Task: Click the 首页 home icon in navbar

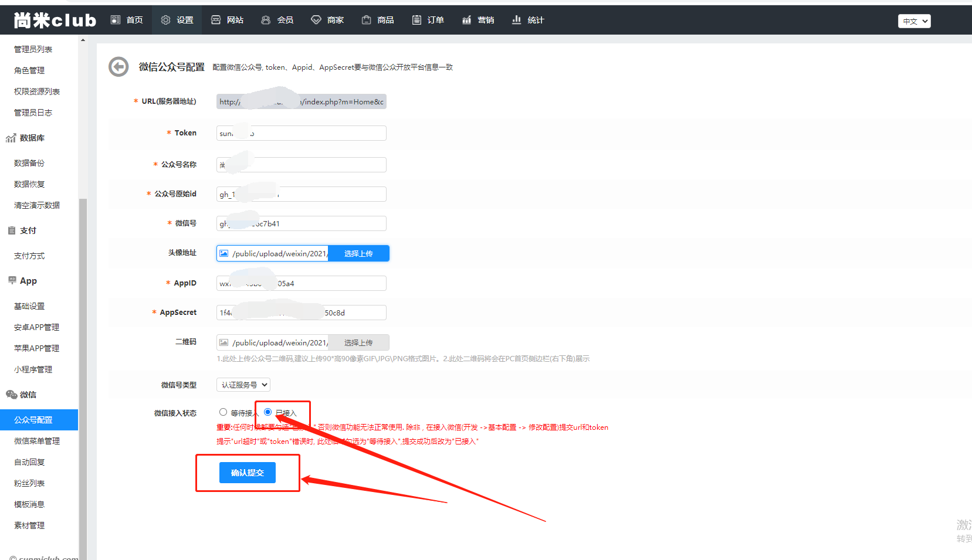Action: coord(116,20)
